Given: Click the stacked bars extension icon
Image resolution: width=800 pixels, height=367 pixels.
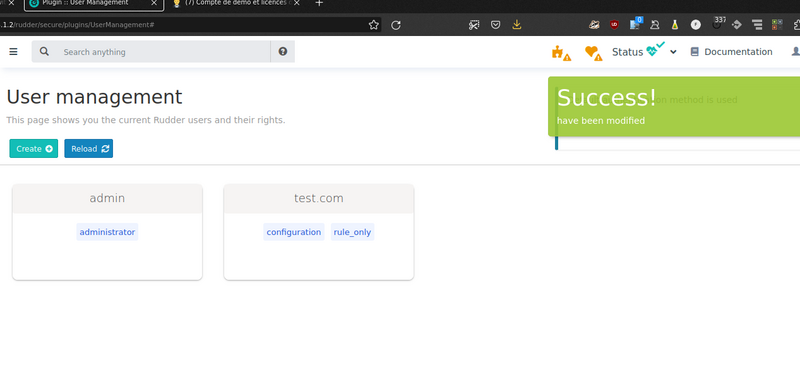Looking at the screenshot, I should click(x=757, y=25).
